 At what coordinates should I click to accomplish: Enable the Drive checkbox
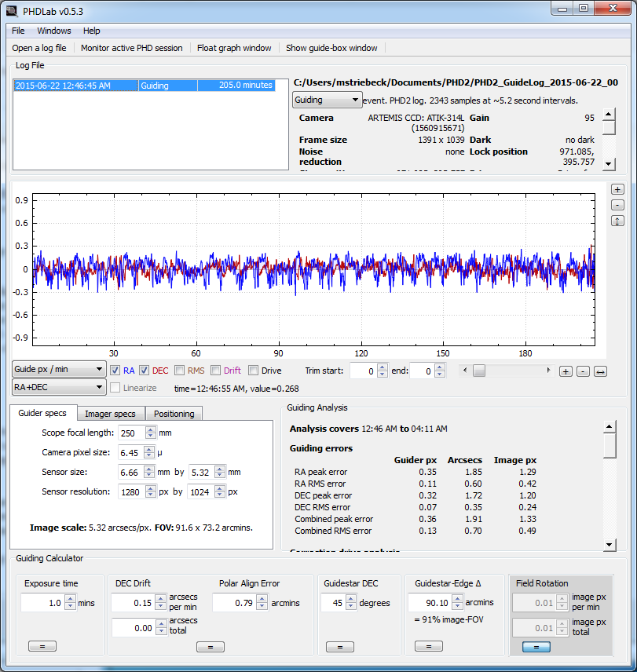point(254,371)
